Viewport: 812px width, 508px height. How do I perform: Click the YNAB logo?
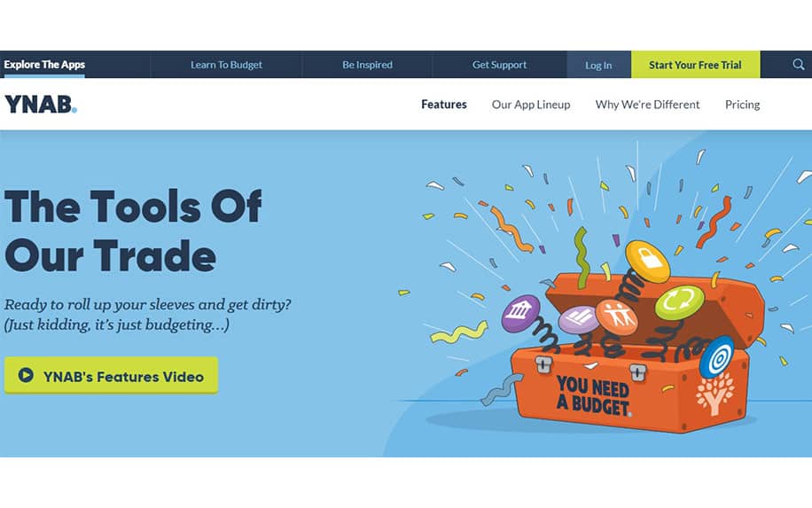tap(41, 105)
